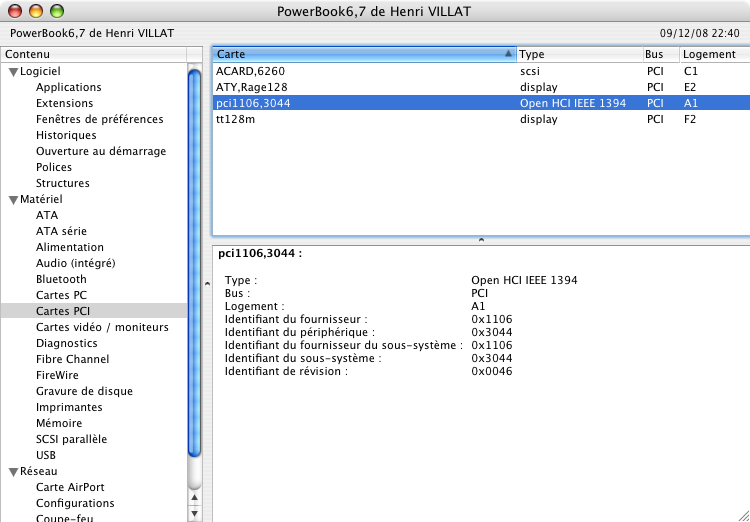The width and height of the screenshot is (750, 522).
Task: Select Polices in the sidebar
Action: (54, 167)
